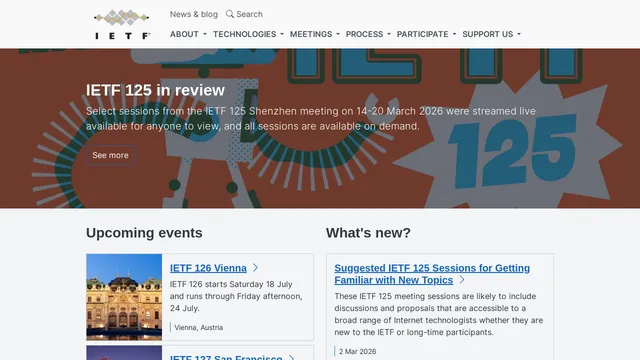Click the IETF 125 in review heading
640x360 pixels.
click(x=155, y=90)
